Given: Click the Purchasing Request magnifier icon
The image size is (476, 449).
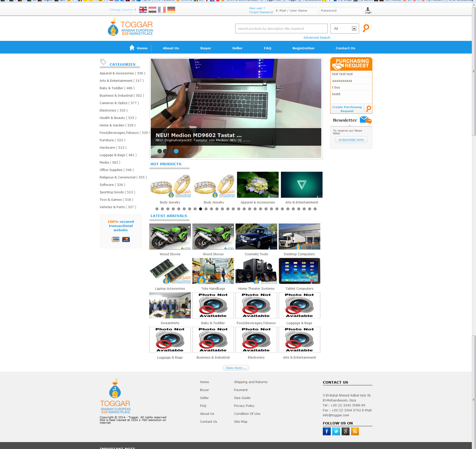Looking at the screenshot, I should coord(369,109).
